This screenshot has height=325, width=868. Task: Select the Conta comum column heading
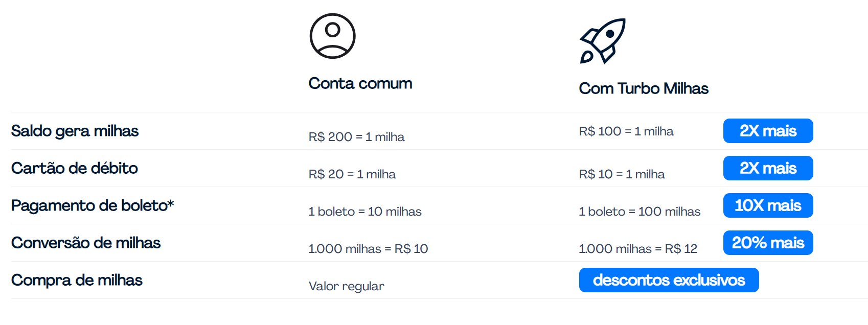click(x=360, y=83)
